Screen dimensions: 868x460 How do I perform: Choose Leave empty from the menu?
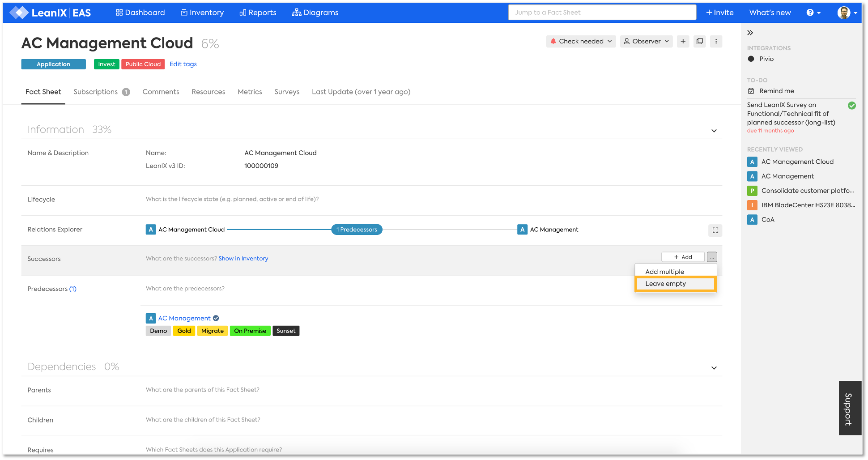click(x=676, y=284)
